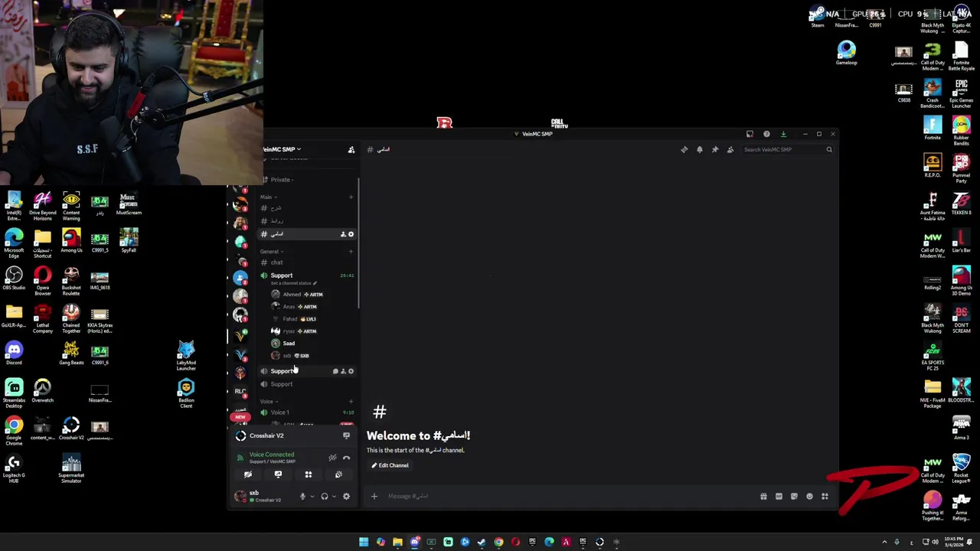Collapse the General channel category
The image size is (980, 551).
click(270, 251)
